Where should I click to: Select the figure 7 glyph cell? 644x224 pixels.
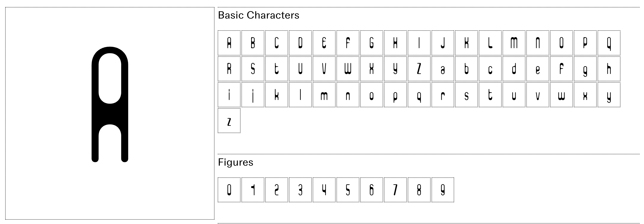pos(395,190)
